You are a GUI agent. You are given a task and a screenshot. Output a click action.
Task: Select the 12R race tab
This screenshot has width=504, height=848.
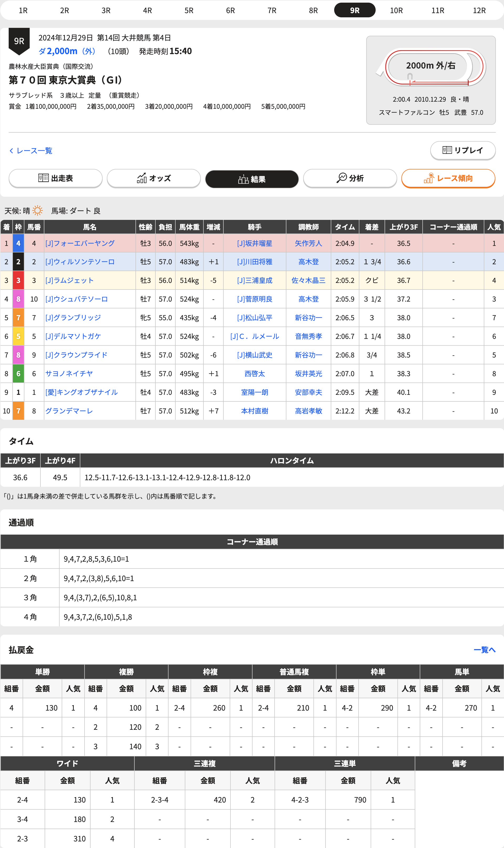[479, 11]
